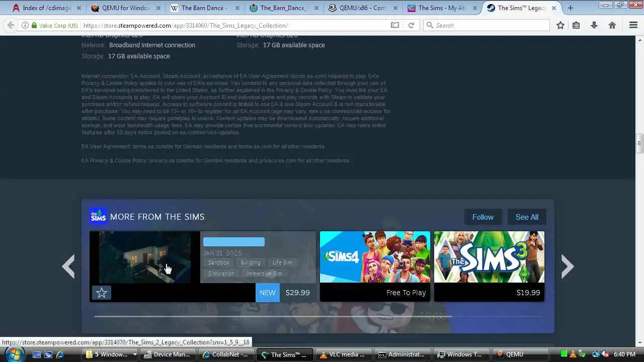Click the $29.99 price label
This screenshot has width=644, height=362.
tap(298, 293)
